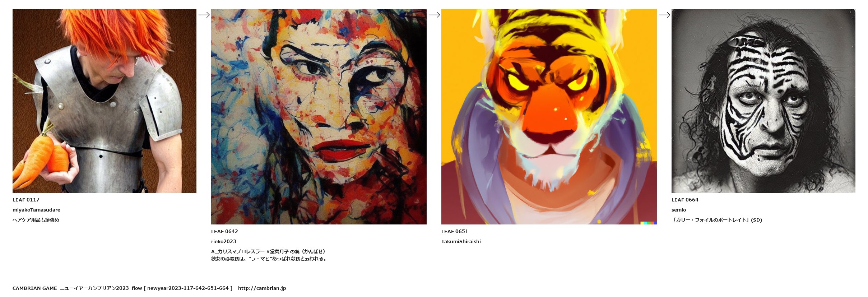
Task: Click the LEAF 0117 label
Action: click(26, 200)
